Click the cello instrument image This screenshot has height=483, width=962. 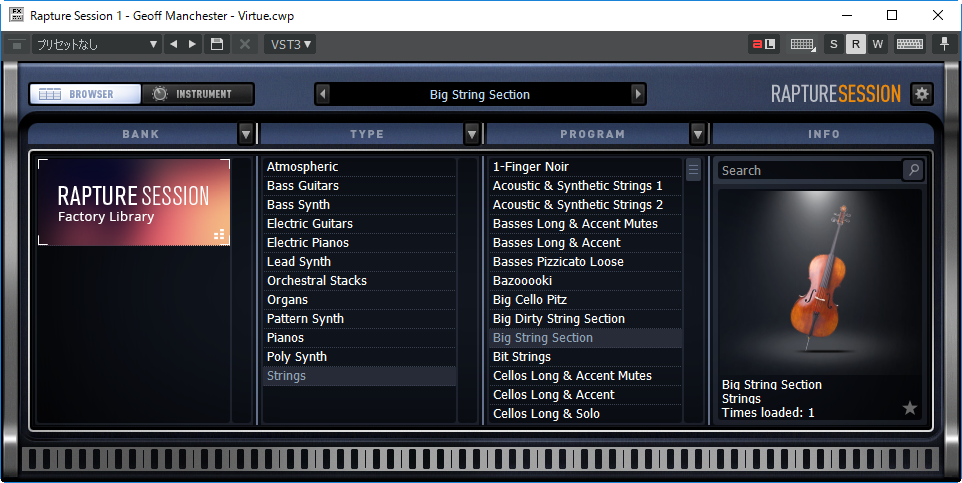[x=820, y=282]
